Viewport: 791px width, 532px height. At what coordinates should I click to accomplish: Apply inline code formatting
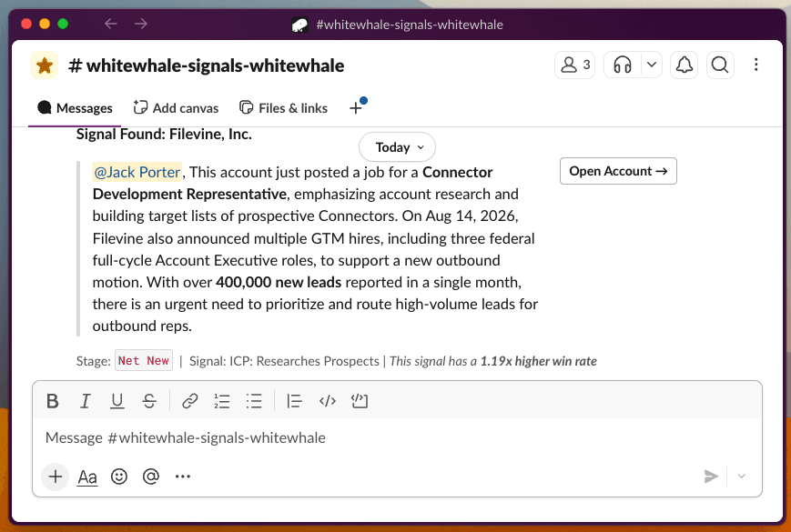click(328, 402)
